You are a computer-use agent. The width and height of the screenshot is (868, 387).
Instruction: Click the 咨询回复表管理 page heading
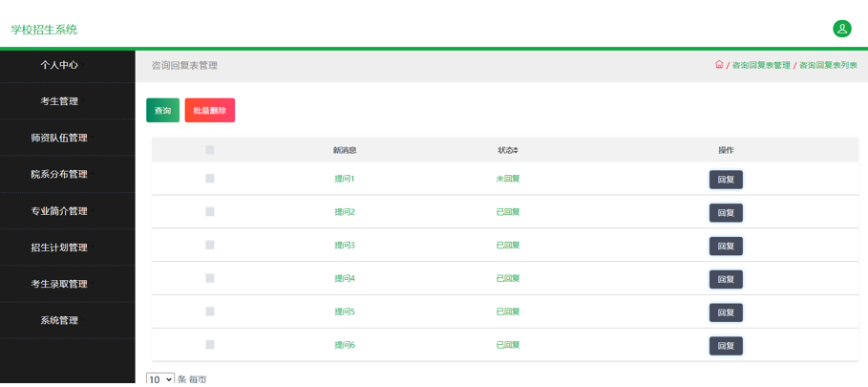(x=184, y=65)
